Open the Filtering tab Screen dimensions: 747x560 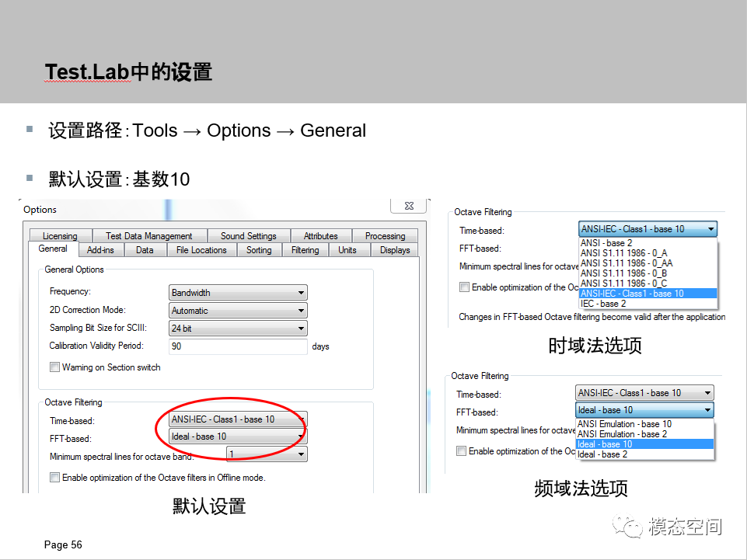click(305, 250)
